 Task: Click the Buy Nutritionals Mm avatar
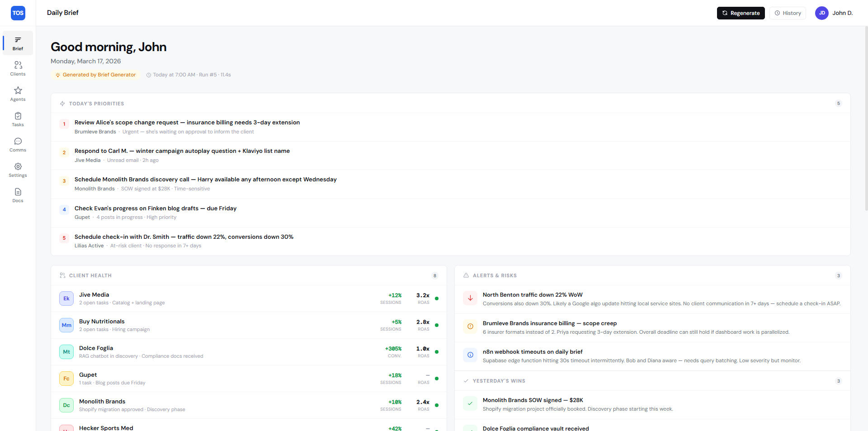(66, 325)
